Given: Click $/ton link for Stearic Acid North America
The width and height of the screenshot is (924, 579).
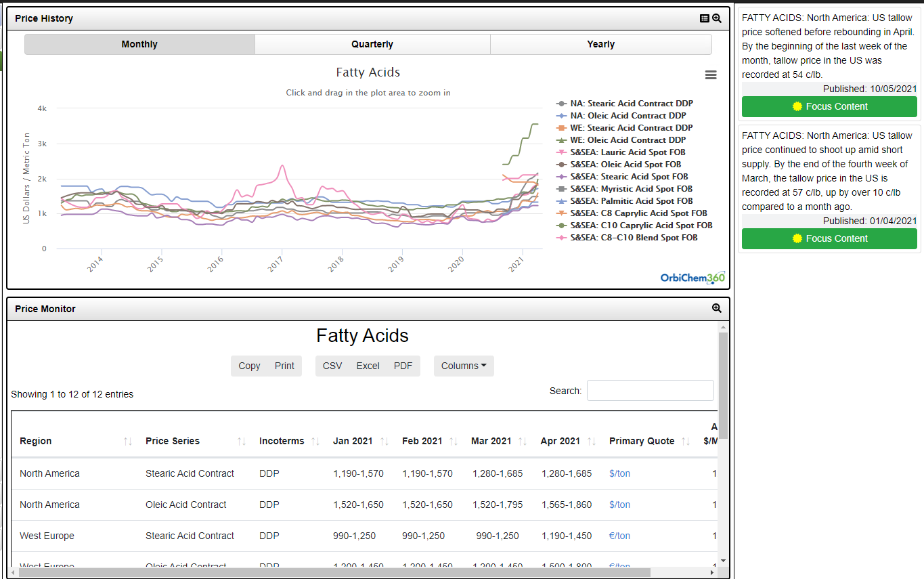Looking at the screenshot, I should [x=619, y=473].
